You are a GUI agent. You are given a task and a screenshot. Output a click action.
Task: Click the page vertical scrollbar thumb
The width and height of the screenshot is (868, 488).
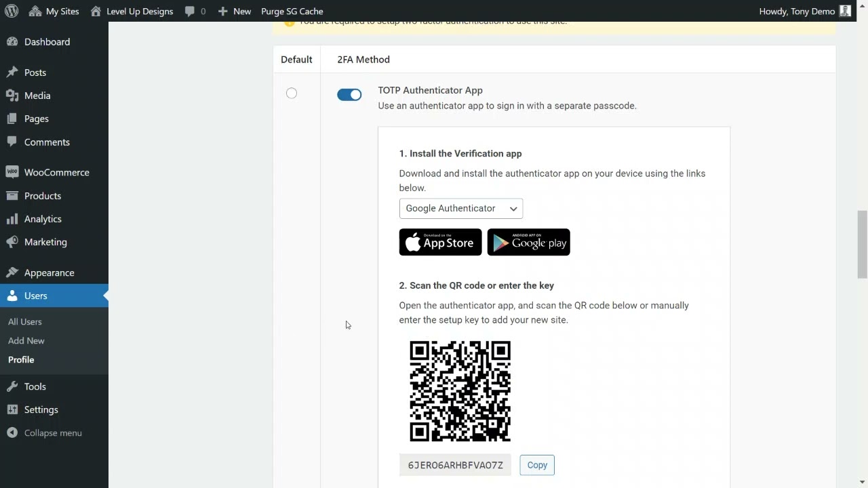(863, 245)
